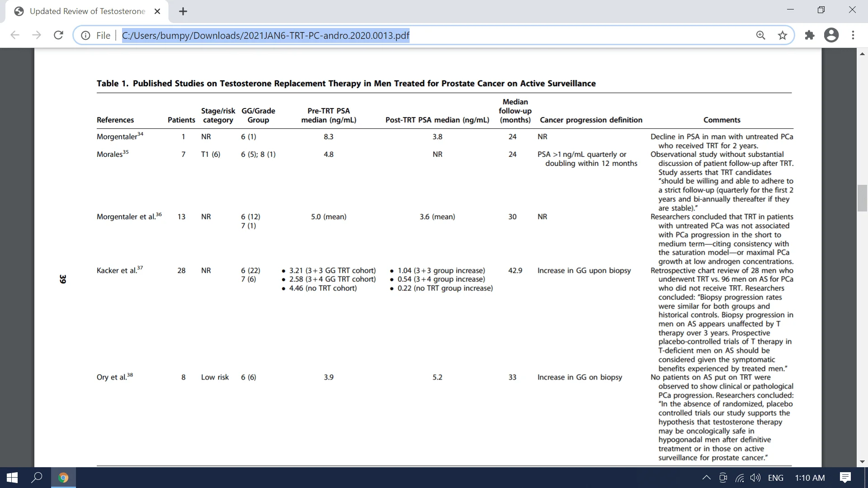Click the 'Comments' column header
The height and width of the screenshot is (488, 868).
[722, 120]
